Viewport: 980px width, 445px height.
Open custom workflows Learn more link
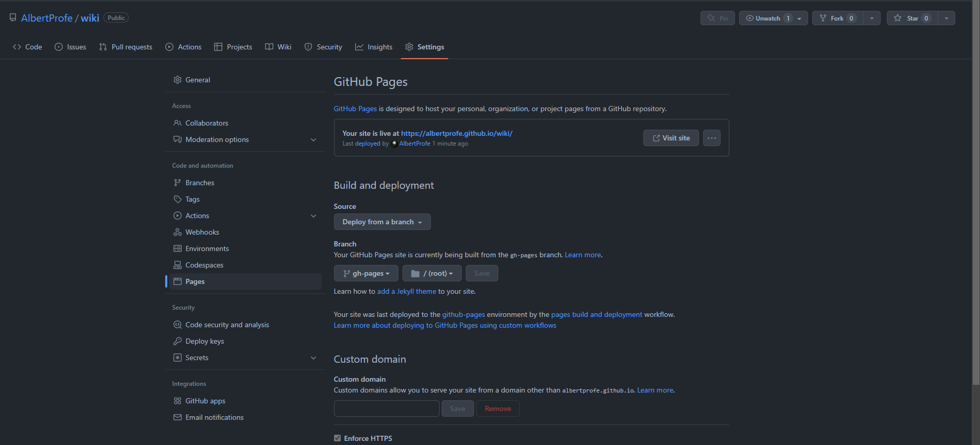445,325
